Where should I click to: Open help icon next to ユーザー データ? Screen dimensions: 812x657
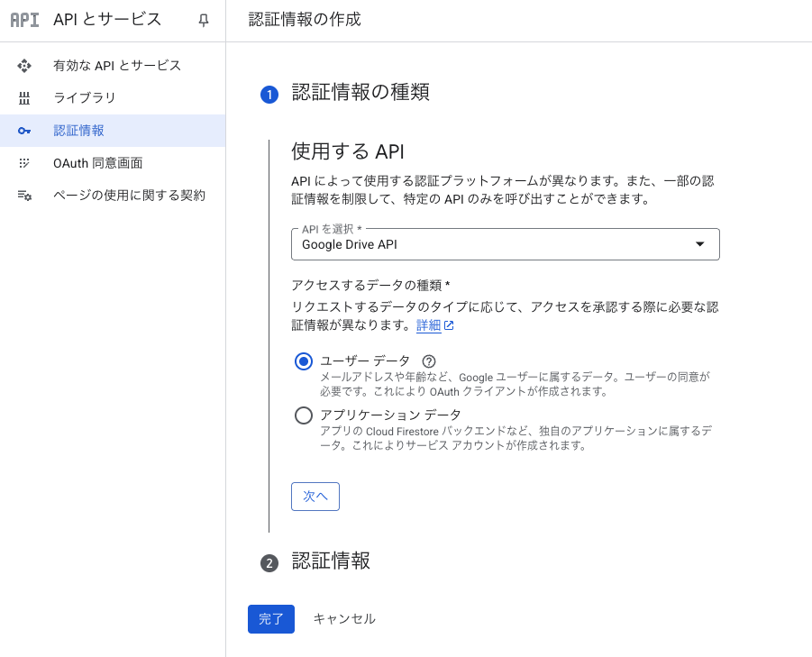tap(429, 361)
